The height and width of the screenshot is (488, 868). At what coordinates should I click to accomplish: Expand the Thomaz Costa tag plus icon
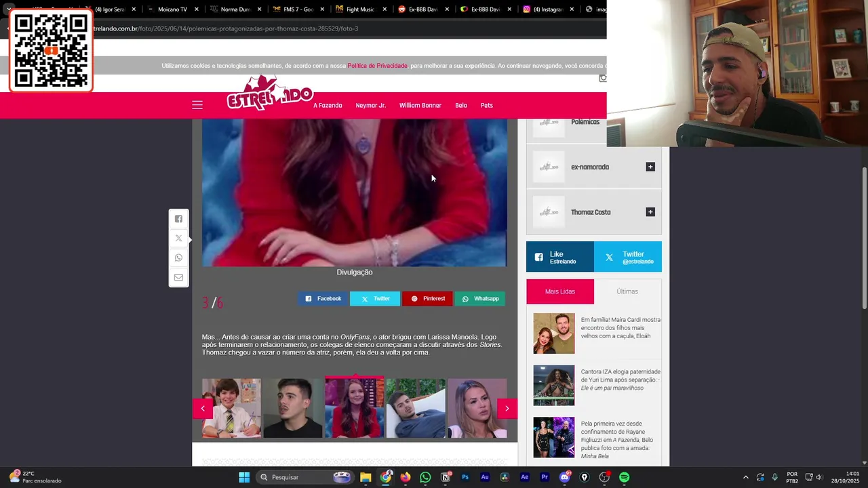point(650,212)
